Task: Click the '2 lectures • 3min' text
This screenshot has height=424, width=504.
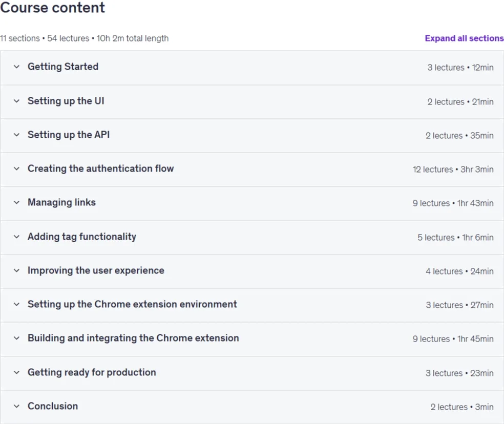Action: pos(462,407)
